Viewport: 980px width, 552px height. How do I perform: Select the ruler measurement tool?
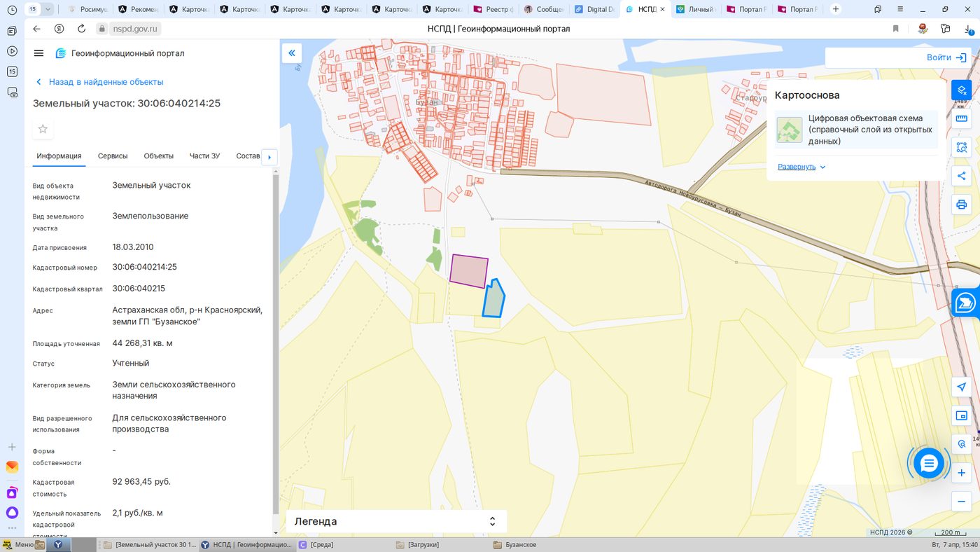[962, 118]
